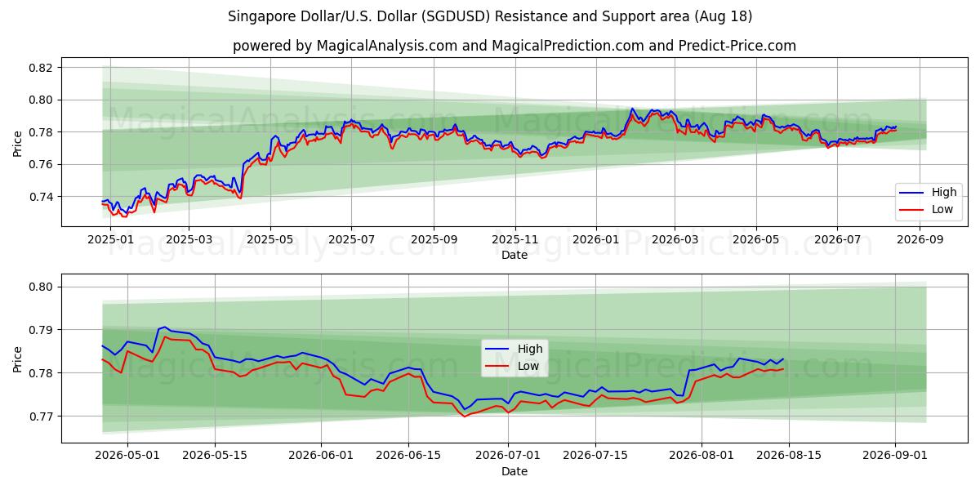Screen dimensions: 980x490
Task: Click the 2025-01 date tick
Action: point(109,239)
